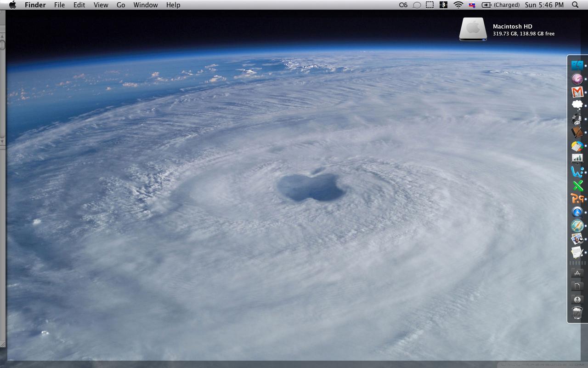Open the Help menu
Viewport: 588px width, 368px height.
(x=173, y=5)
